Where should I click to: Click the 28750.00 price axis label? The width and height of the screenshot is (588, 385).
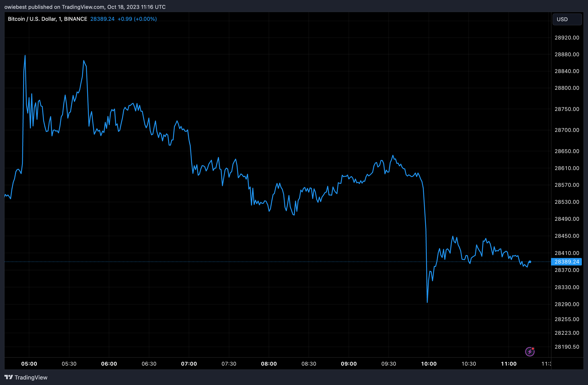click(567, 109)
